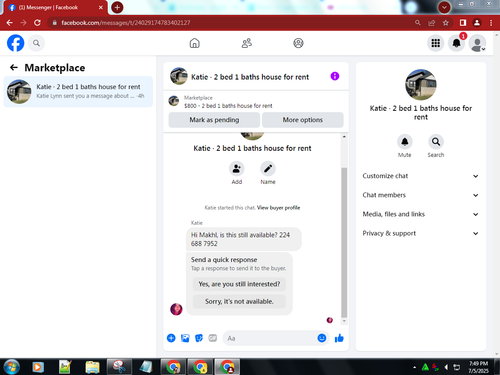The width and height of the screenshot is (500, 375).
Task: Expand the Customize chat section
Action: (x=420, y=176)
